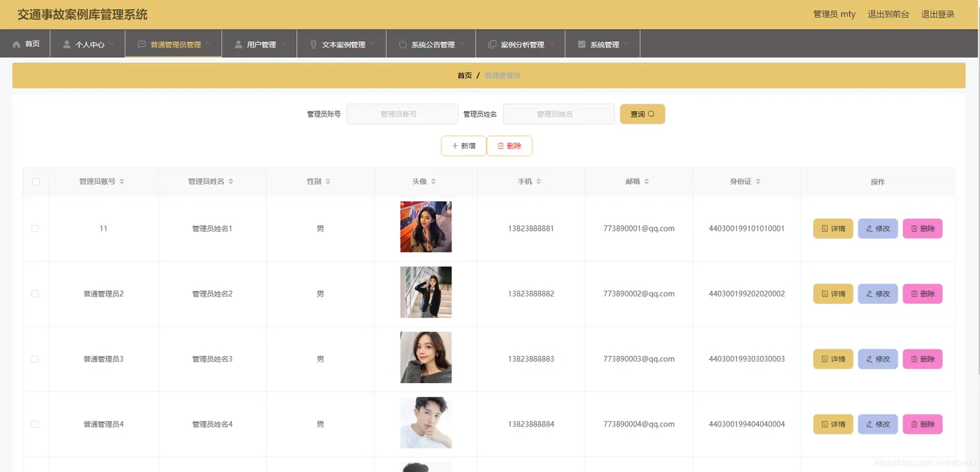Click the home icon beside 首页 in navigation
The width and height of the screenshot is (980, 472).
click(17, 44)
